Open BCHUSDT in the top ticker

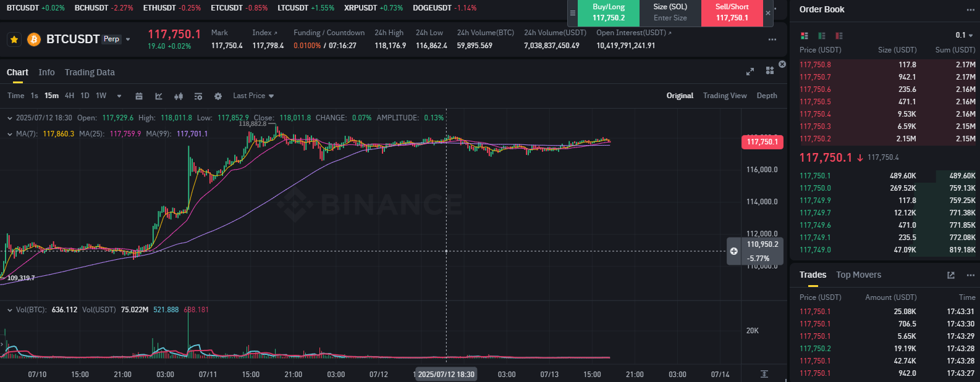[x=104, y=8]
